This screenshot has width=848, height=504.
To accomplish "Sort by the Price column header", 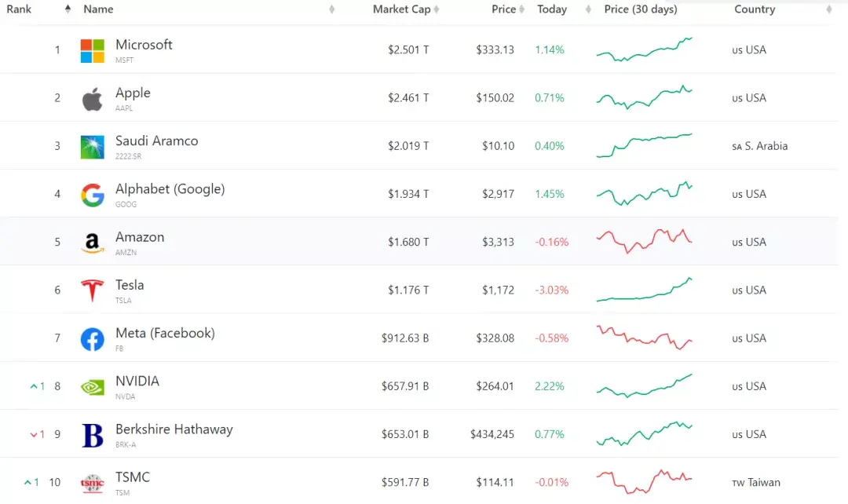I will point(503,9).
